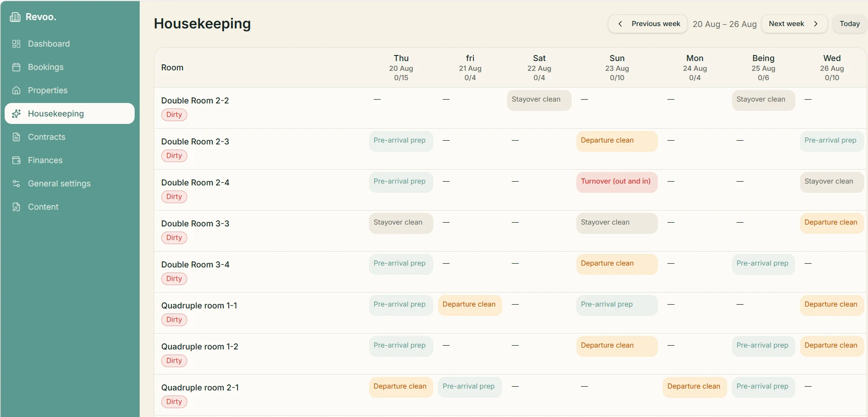Select Pre-arrival prep for Double Room 3-4 on 25 Aug
868x417 pixels.
pos(763,264)
